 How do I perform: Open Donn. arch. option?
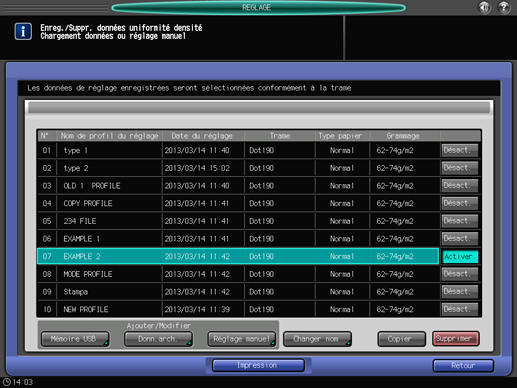coord(158,339)
